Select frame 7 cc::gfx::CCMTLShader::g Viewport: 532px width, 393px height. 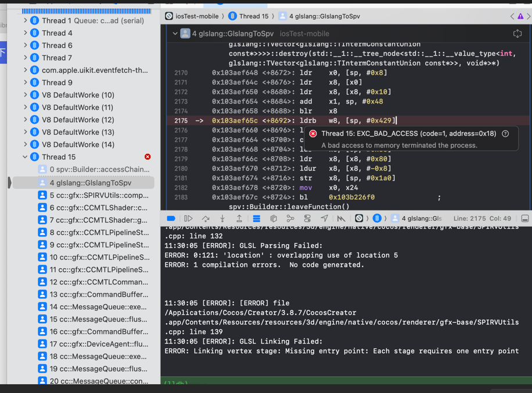pyautogui.click(x=92, y=220)
